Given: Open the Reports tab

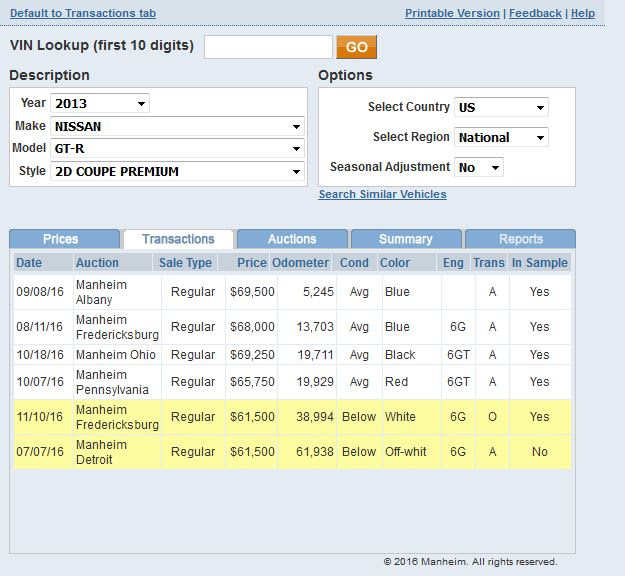Looking at the screenshot, I should (521, 239).
